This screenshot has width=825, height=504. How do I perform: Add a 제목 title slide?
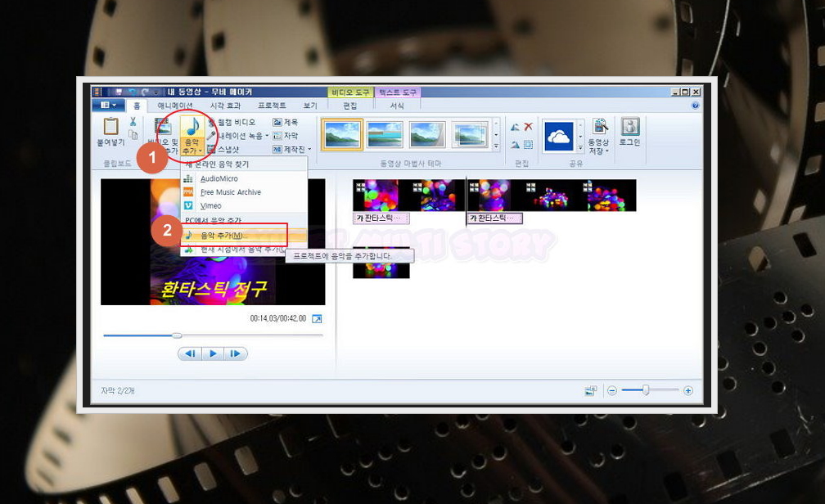click(x=285, y=122)
